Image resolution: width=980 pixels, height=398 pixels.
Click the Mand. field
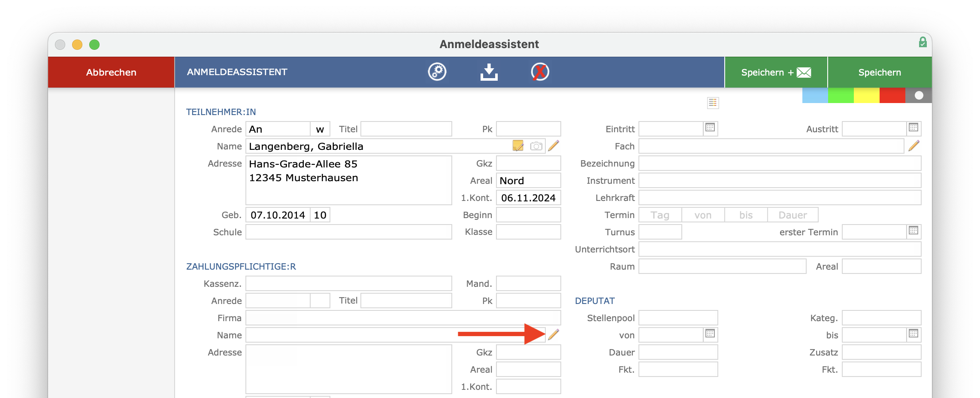click(x=528, y=283)
